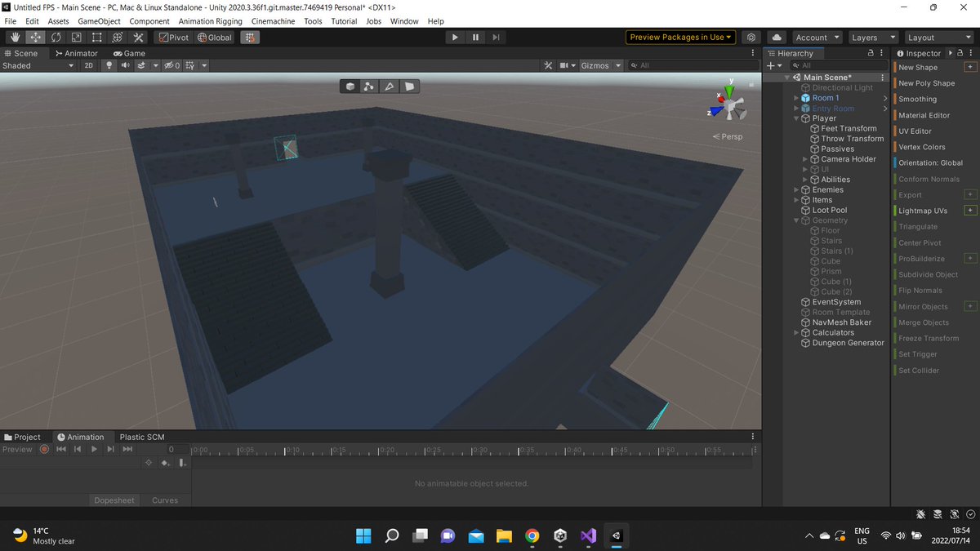Open Layout dropdown
The image size is (980, 551).
click(x=938, y=38)
